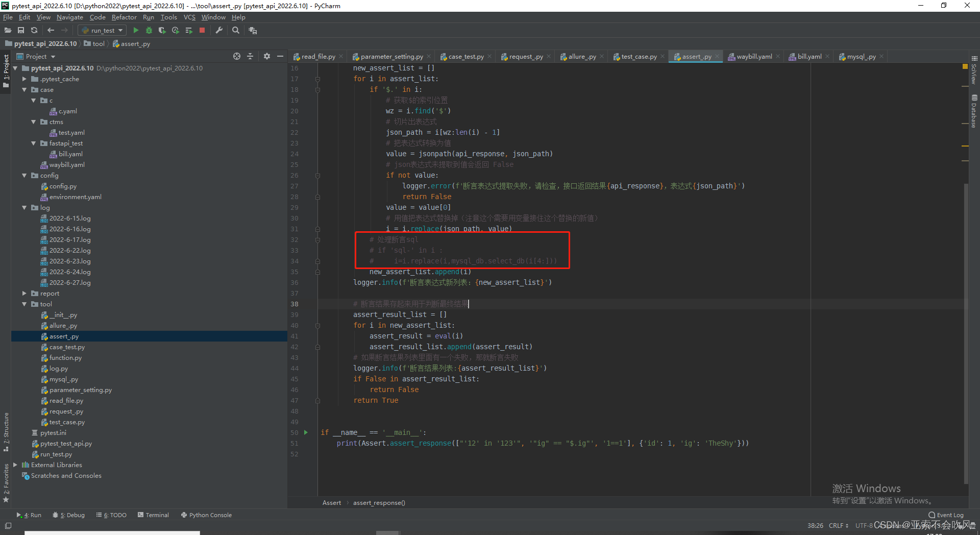The height and width of the screenshot is (535, 980).
Task: Close the waybill.yaml editor tab
Action: (777, 57)
